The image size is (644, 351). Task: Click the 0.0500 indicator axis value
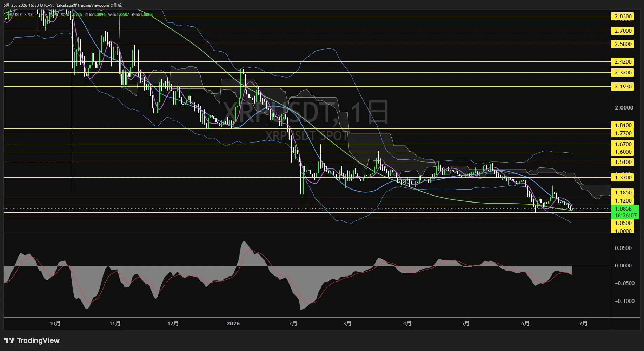pos(623,248)
